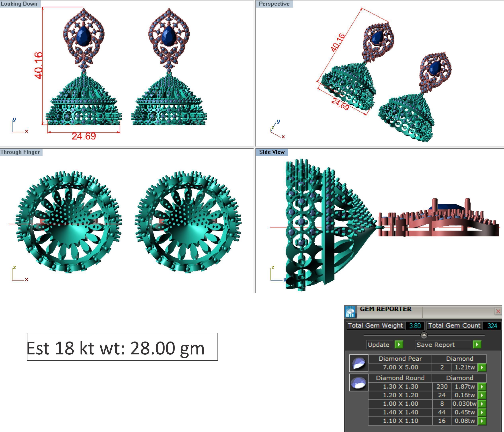The image size is (504, 432).
Task: Activate the Looking Down viewport tab
Action: pos(20,4)
